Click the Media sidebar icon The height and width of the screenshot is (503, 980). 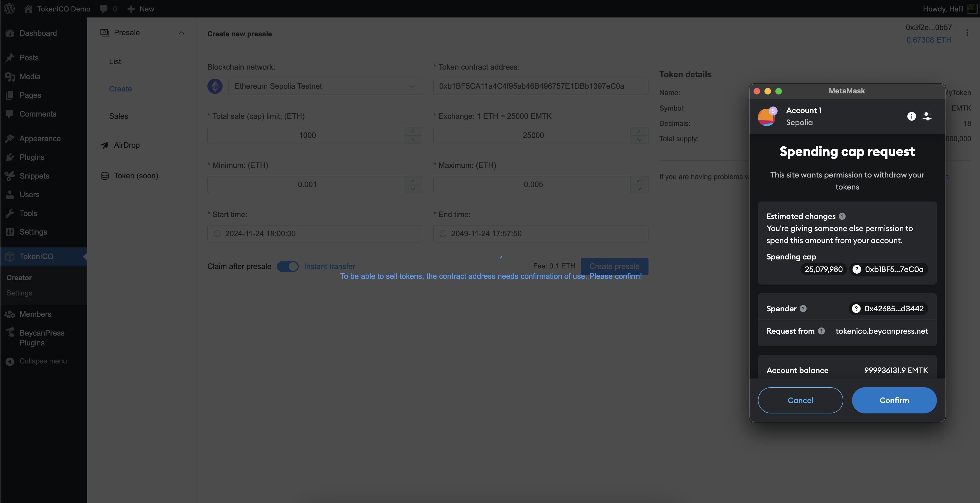10,76
